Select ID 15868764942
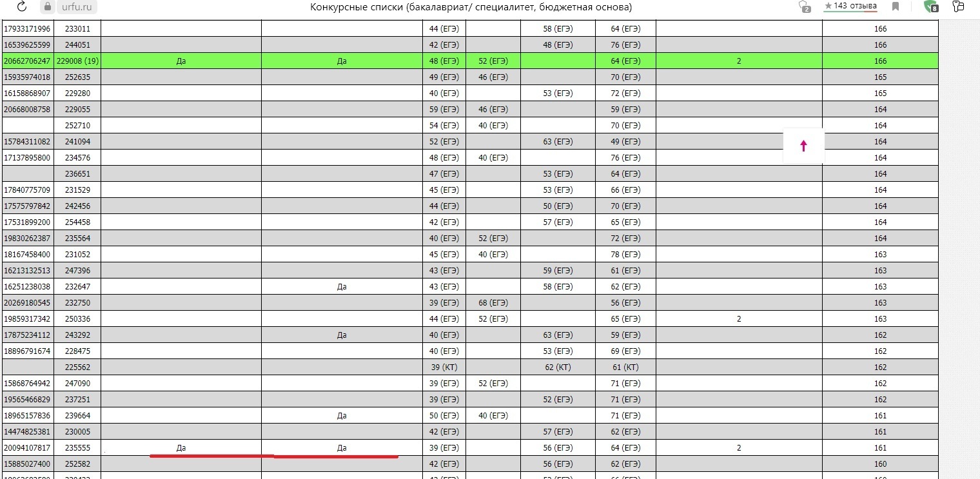Viewport: 980px width, 479px height. 27,384
